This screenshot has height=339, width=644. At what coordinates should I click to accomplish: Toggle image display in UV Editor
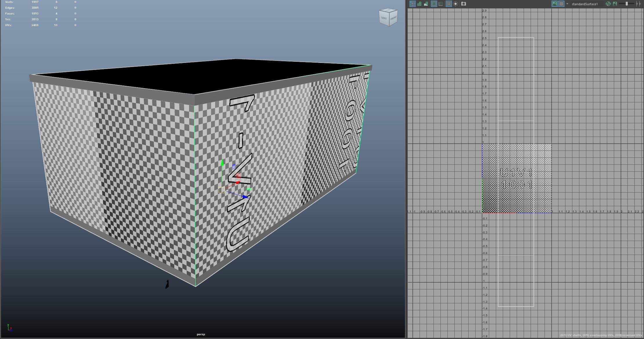coord(555,4)
